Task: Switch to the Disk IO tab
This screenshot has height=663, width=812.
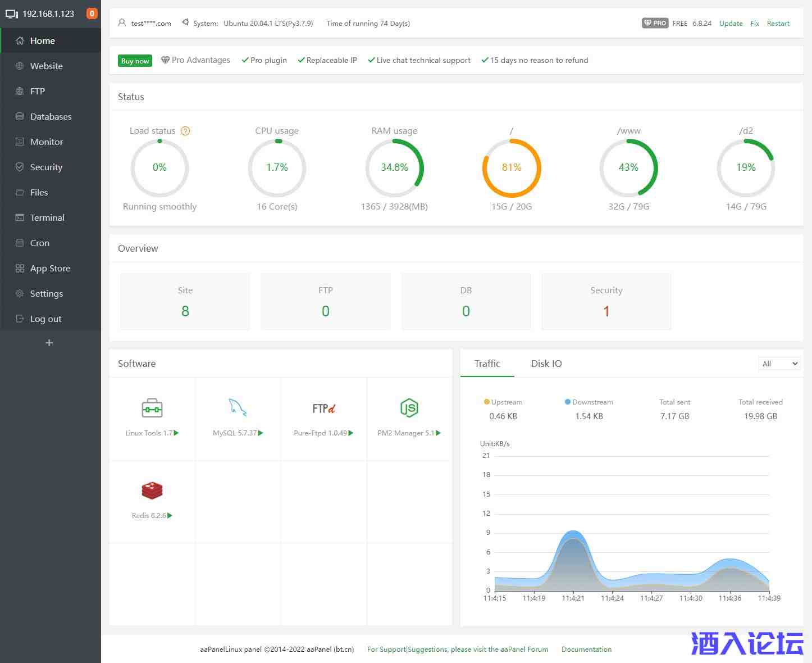Action: 546,364
